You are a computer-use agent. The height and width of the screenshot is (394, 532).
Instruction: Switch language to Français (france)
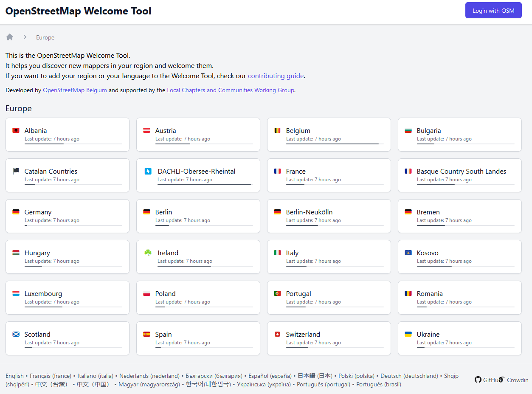tap(51, 376)
